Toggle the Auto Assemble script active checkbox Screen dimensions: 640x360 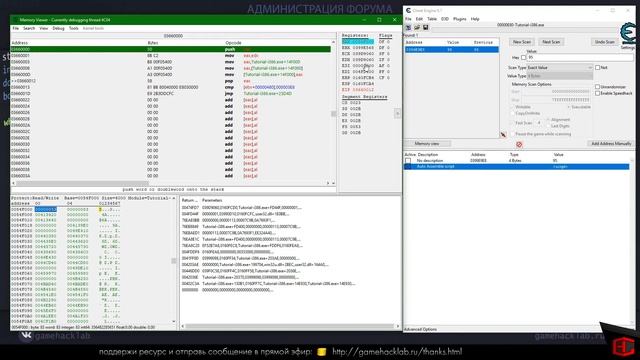coord(408,167)
